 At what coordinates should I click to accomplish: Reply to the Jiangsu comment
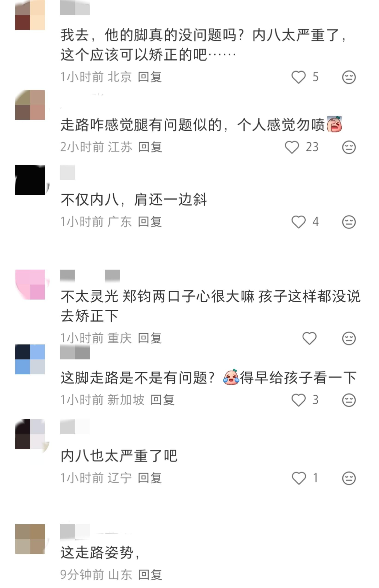(x=150, y=147)
